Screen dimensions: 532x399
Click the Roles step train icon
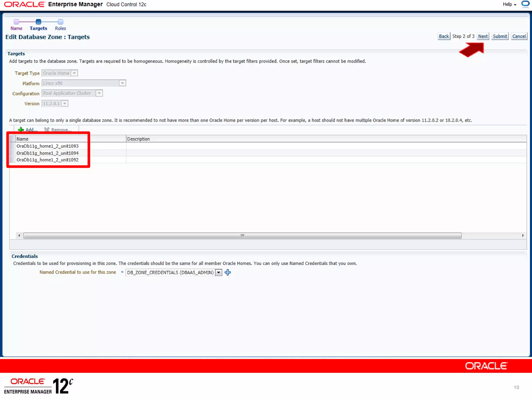(x=60, y=22)
